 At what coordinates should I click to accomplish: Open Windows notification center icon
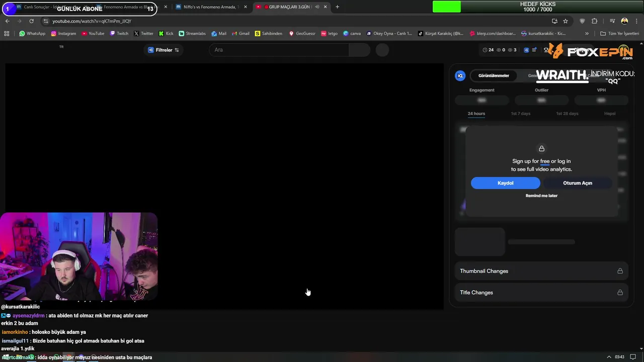point(633,357)
